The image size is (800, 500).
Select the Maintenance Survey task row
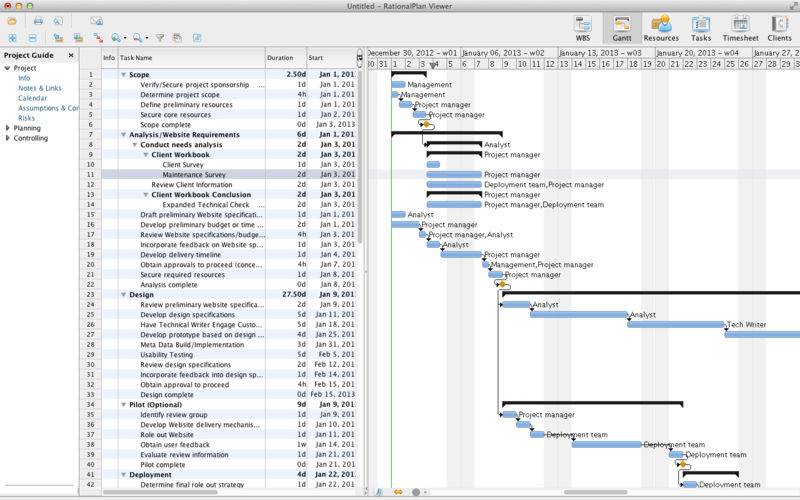229,174
